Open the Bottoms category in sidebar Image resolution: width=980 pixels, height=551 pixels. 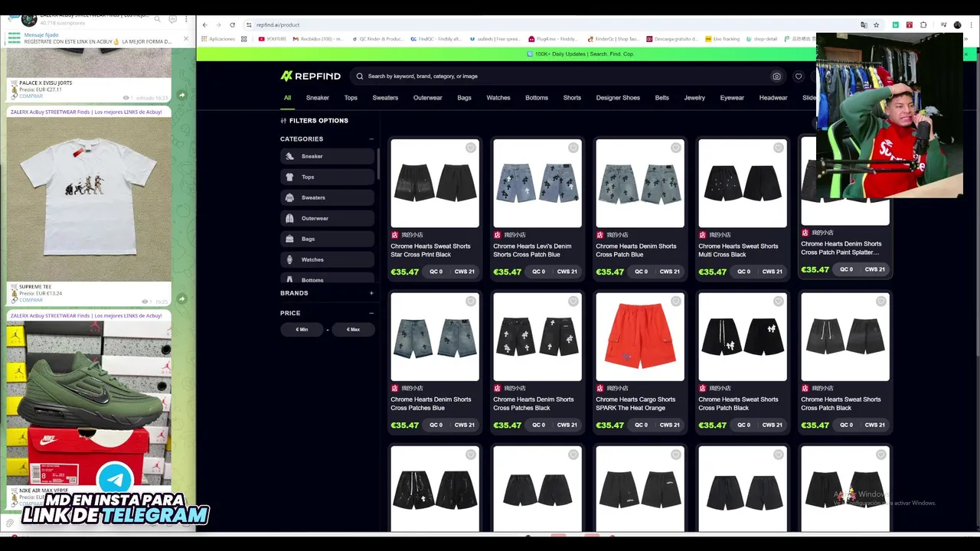[x=327, y=280]
